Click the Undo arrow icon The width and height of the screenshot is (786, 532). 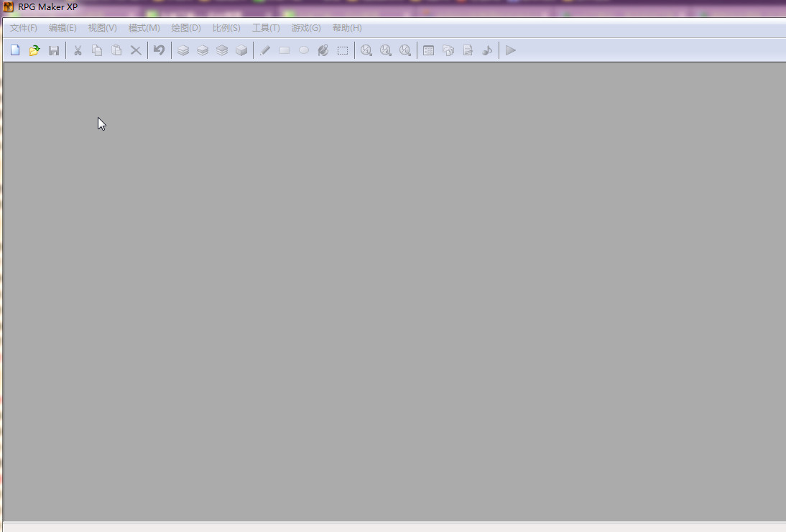pyautogui.click(x=159, y=50)
